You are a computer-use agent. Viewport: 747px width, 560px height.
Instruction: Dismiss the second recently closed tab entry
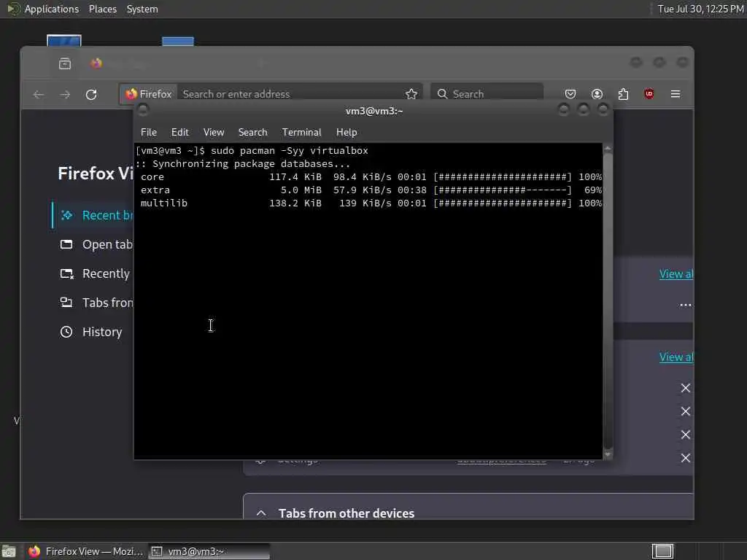pyautogui.click(x=686, y=411)
